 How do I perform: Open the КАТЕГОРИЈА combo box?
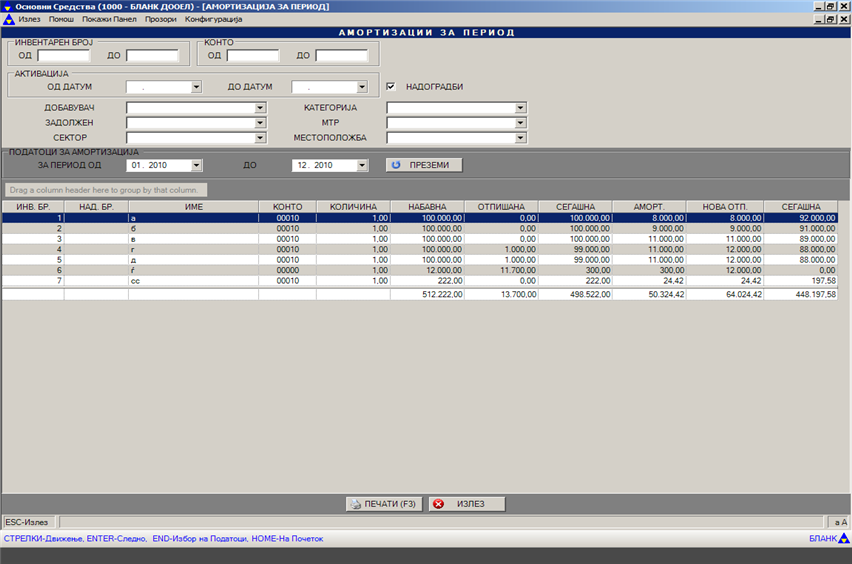click(x=520, y=108)
